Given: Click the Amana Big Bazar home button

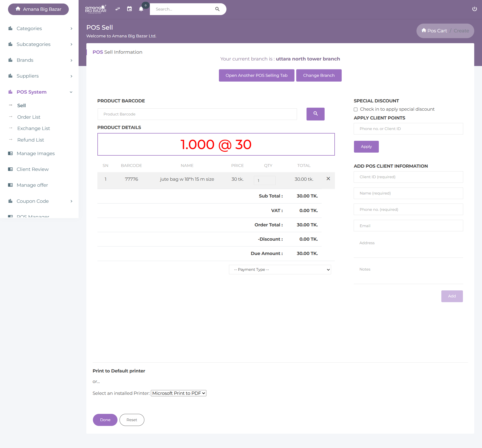Looking at the screenshot, I should coord(38,9).
